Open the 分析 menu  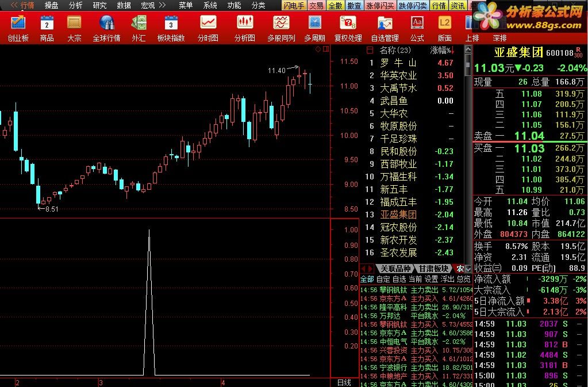click(x=75, y=5)
